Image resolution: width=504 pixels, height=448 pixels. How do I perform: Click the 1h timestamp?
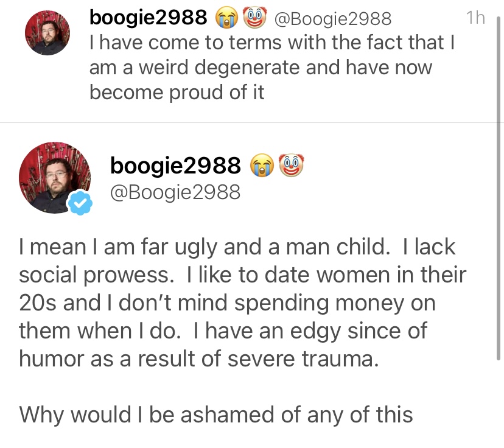tap(475, 18)
